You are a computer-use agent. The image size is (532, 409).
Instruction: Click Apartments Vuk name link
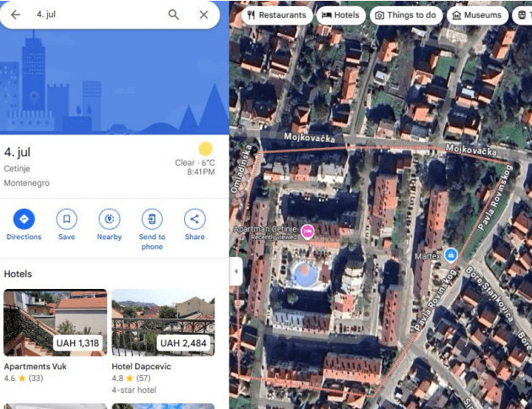pyautogui.click(x=35, y=367)
